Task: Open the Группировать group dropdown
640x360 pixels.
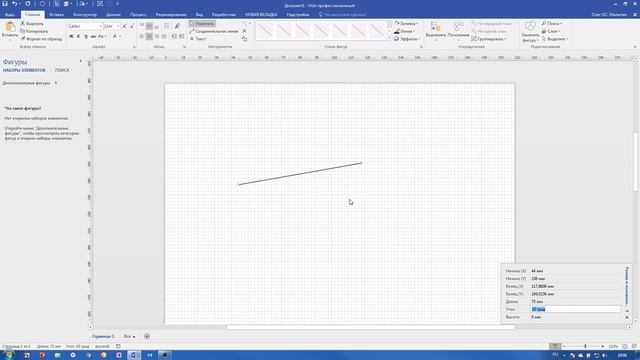Action: pos(489,39)
